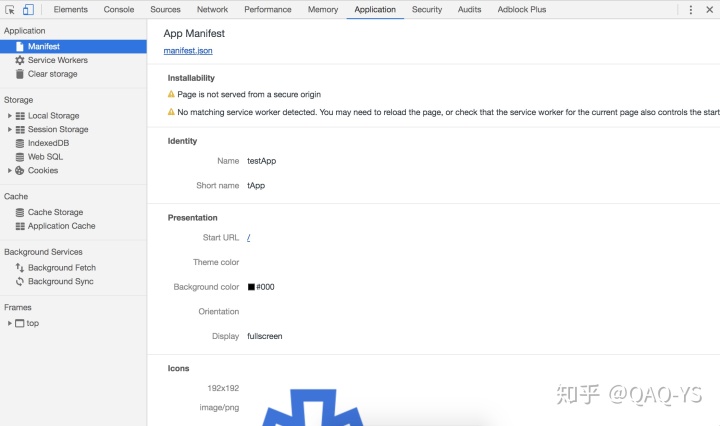This screenshot has height=426, width=720.
Task: Expand the Local Storage tree node
Action: pyautogui.click(x=9, y=116)
